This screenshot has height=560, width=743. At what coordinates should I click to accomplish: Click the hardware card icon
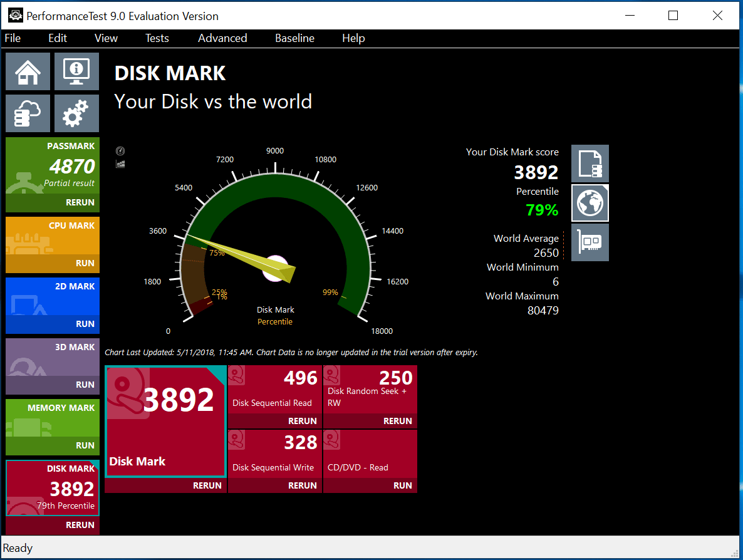590,242
